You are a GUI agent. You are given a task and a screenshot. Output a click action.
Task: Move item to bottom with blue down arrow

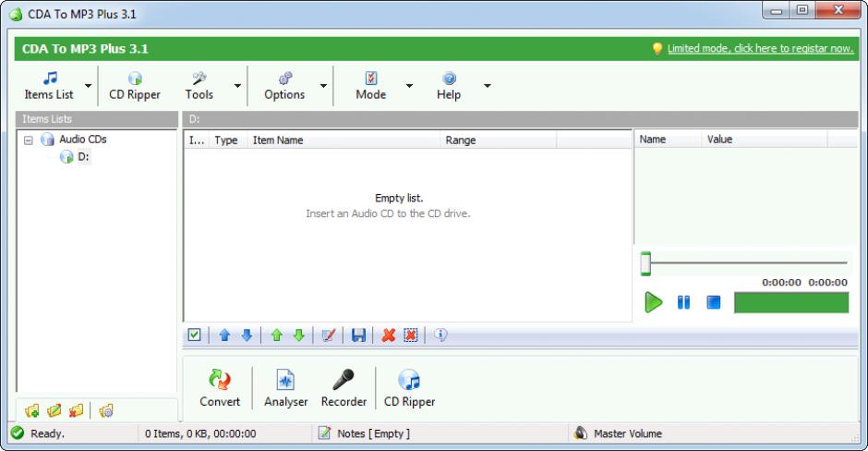247,335
